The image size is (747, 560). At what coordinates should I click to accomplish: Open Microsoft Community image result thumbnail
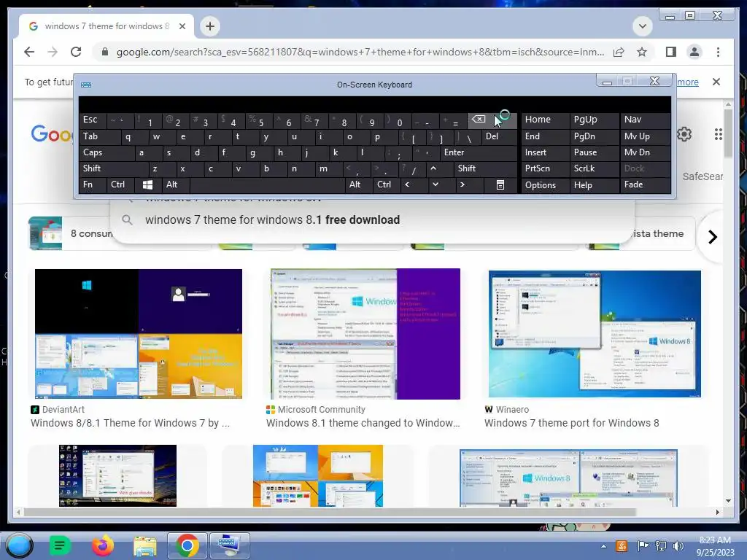click(x=365, y=334)
